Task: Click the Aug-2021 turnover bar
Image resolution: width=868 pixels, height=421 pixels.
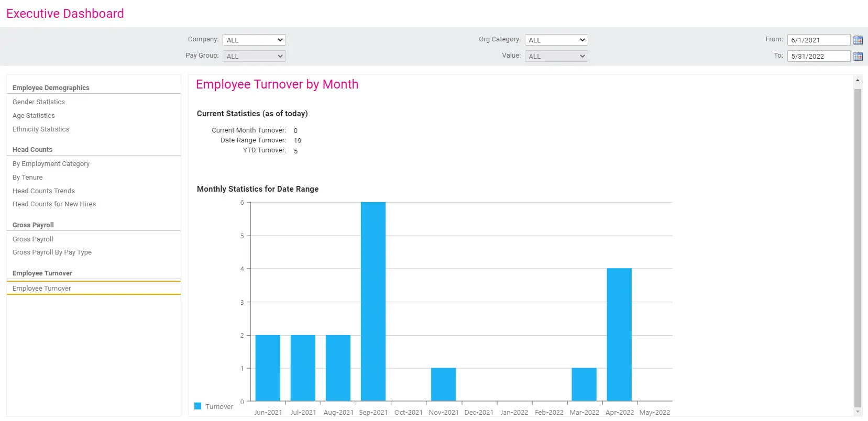Action: [338, 368]
